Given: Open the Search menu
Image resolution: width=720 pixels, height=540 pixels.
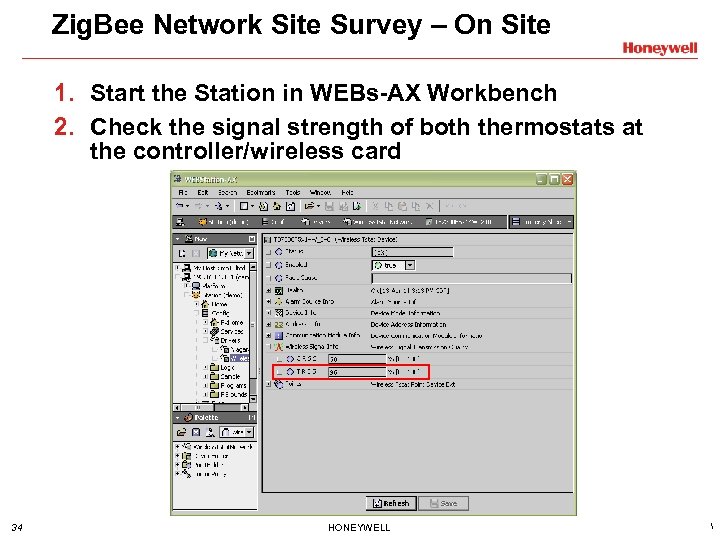Looking at the screenshot, I should point(227,192).
